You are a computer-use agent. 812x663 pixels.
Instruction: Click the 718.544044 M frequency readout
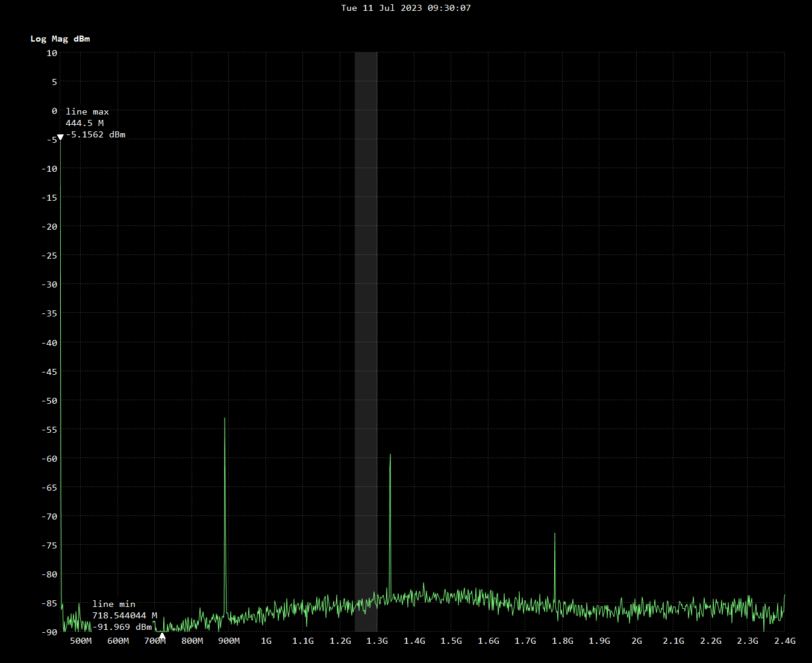click(124, 615)
